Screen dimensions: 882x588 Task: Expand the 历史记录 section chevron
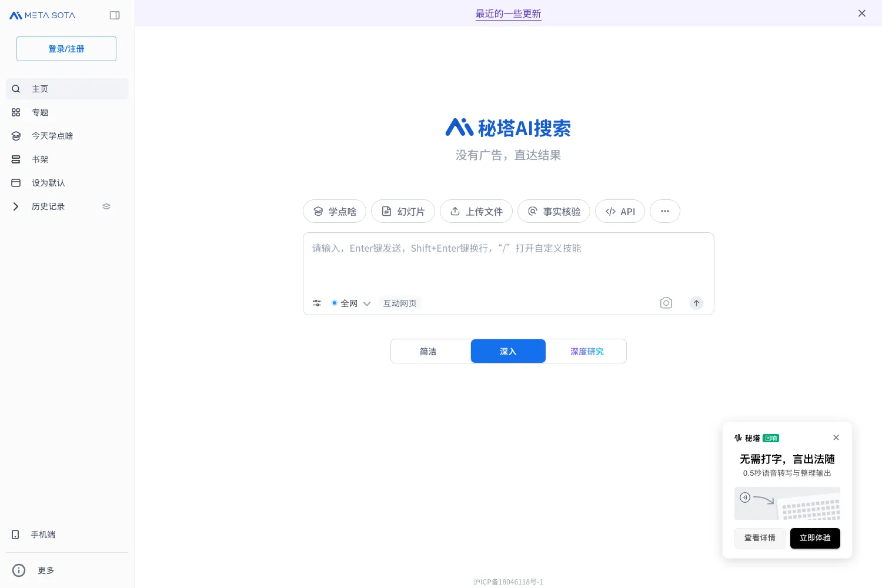click(16, 206)
